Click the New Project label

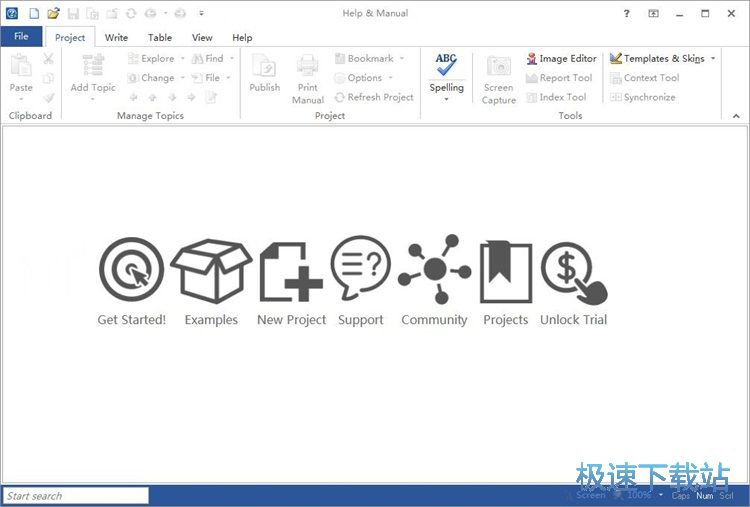pyautogui.click(x=291, y=320)
